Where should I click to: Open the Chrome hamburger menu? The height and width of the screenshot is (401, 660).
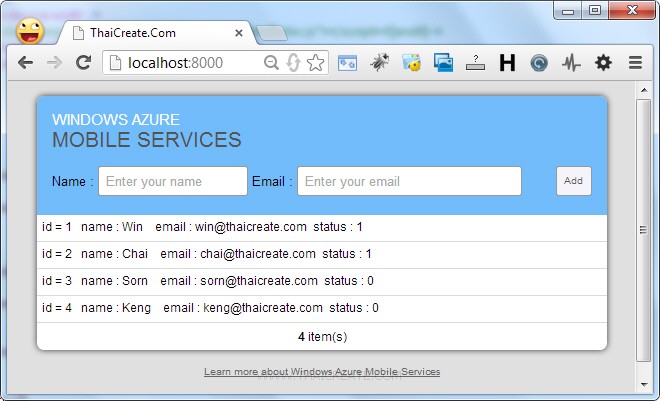tap(635, 63)
